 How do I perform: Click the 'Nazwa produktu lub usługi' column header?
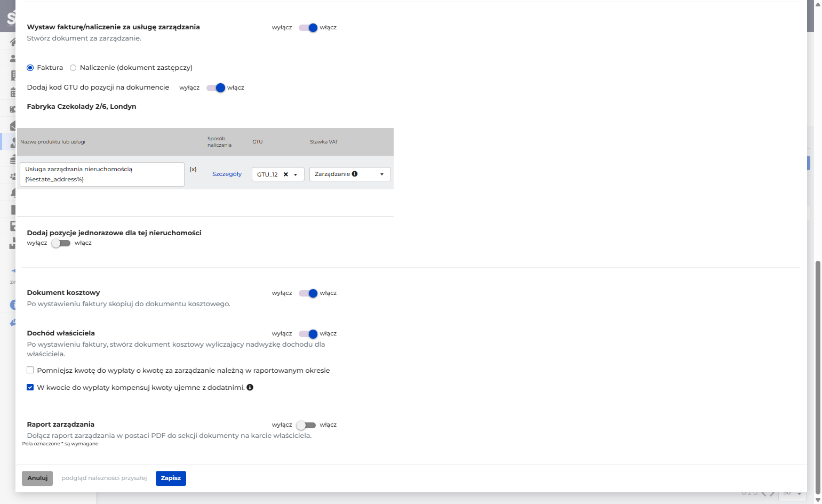[x=53, y=142]
